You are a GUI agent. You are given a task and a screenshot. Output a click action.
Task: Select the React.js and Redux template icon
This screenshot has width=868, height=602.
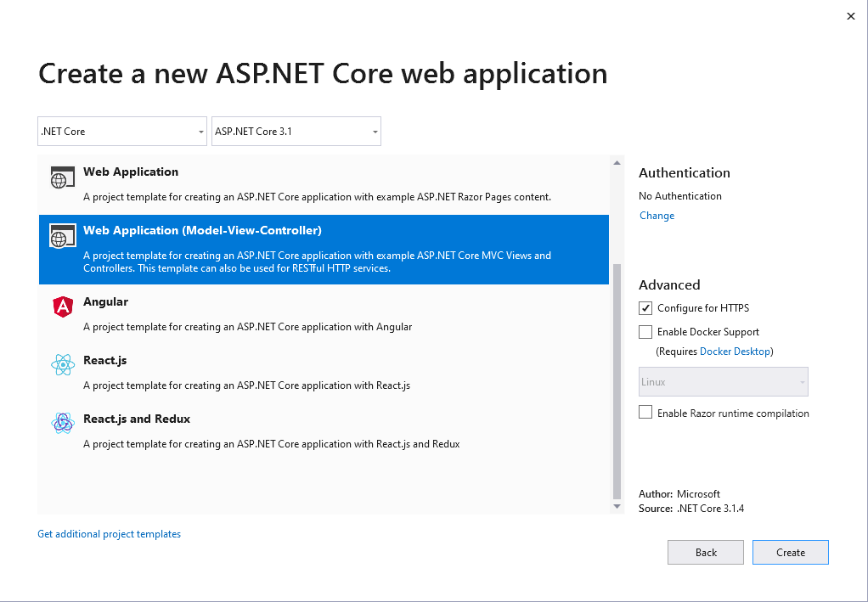point(62,422)
